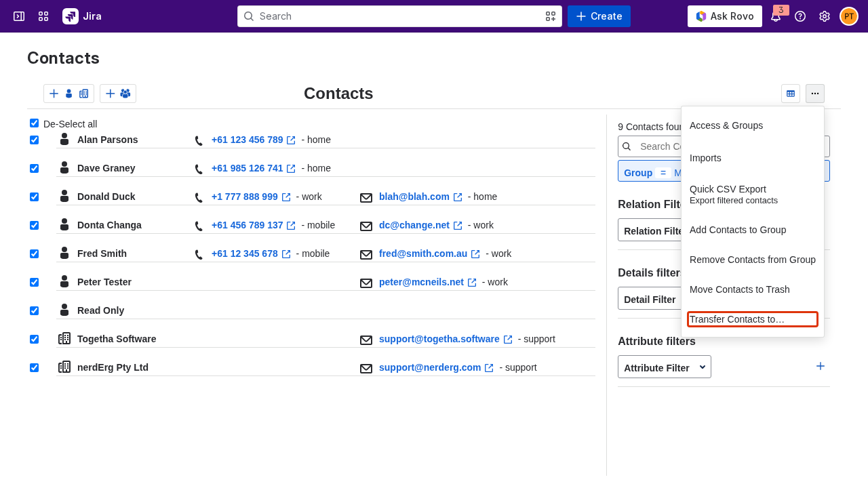Open external link icon next to fred@smith.com.au
868x488 pixels.
click(x=475, y=254)
